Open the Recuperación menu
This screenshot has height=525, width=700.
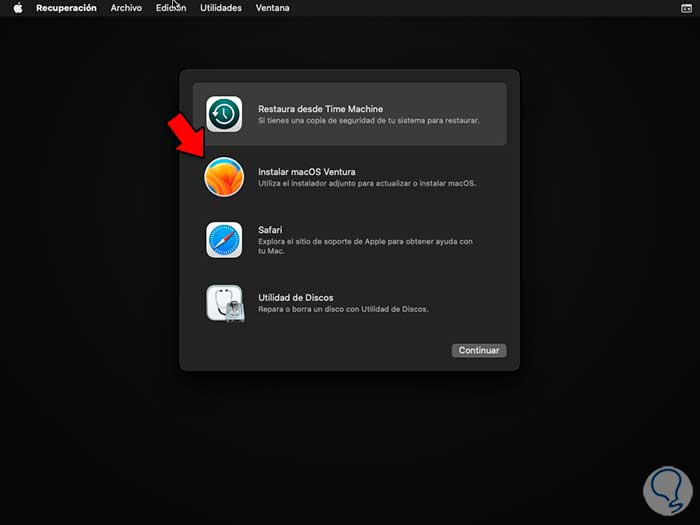point(66,8)
